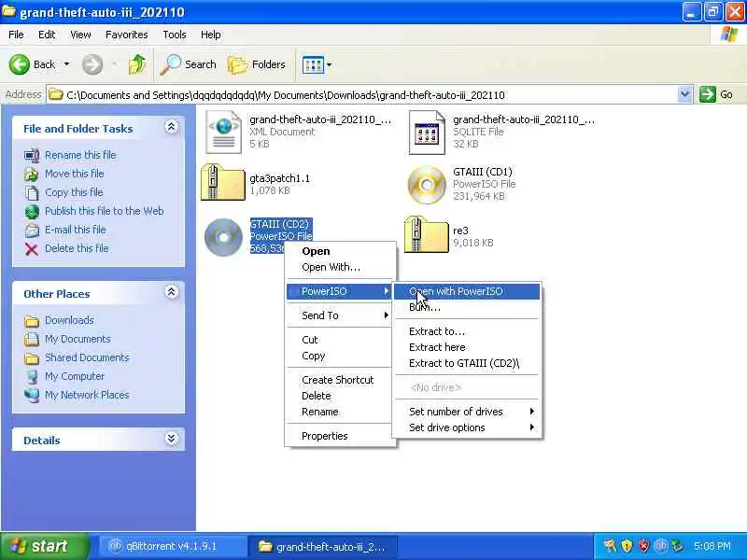Choose Rename in the context menu

(x=341, y=412)
